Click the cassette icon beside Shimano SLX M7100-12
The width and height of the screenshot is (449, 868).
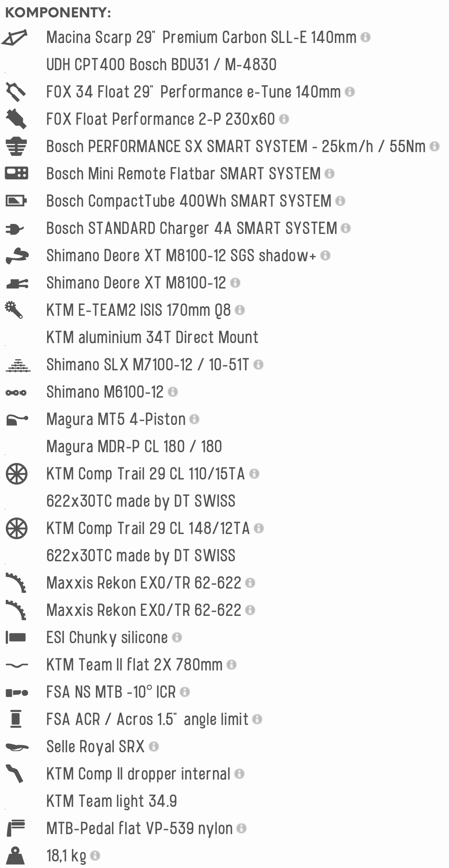point(18,365)
